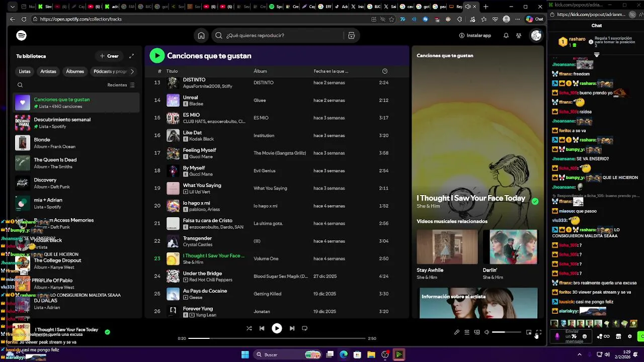Sort tracks by the Álbum column header
This screenshot has width=644, height=362.
coord(260,71)
